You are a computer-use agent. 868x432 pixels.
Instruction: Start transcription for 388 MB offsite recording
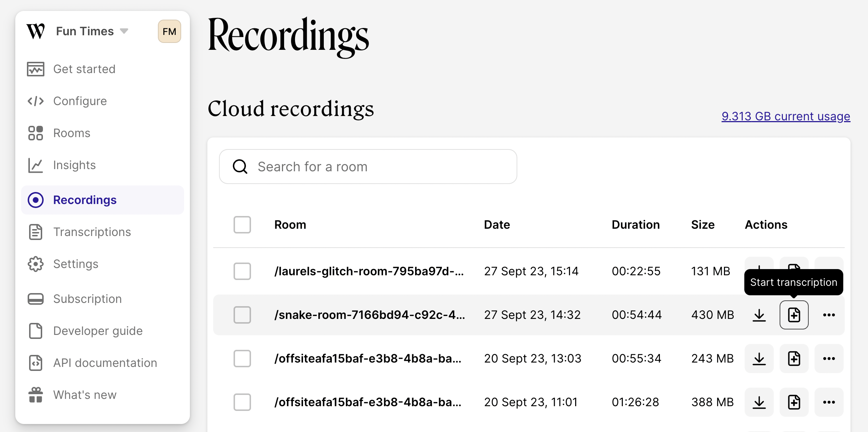click(x=794, y=402)
